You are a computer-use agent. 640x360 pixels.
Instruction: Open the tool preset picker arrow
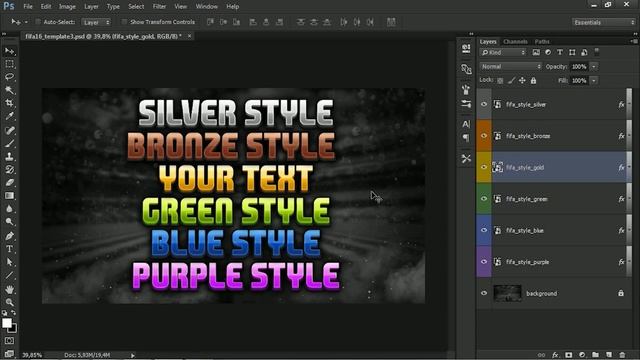coord(26,22)
